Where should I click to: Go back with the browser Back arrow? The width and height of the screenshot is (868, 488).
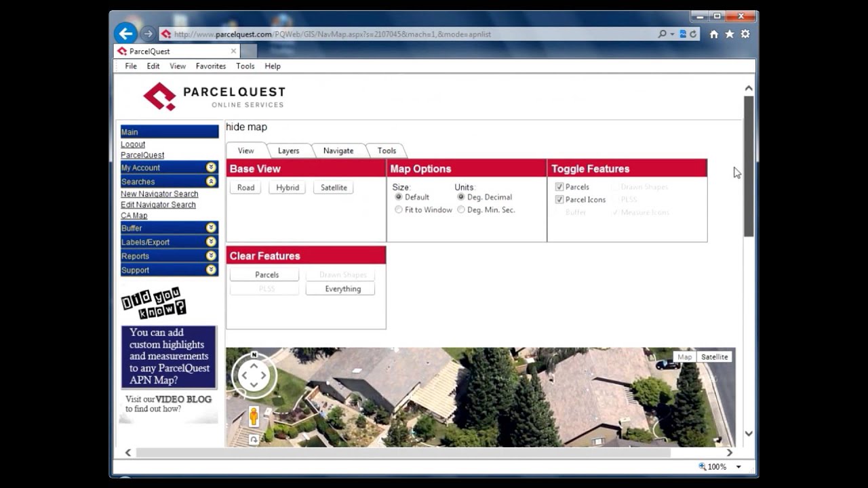point(125,33)
